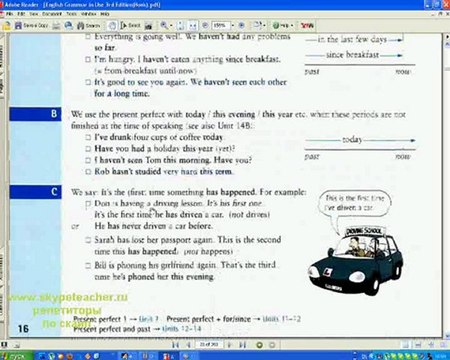Go to next page button
The height and width of the screenshot is (360, 450).
pos(229,345)
